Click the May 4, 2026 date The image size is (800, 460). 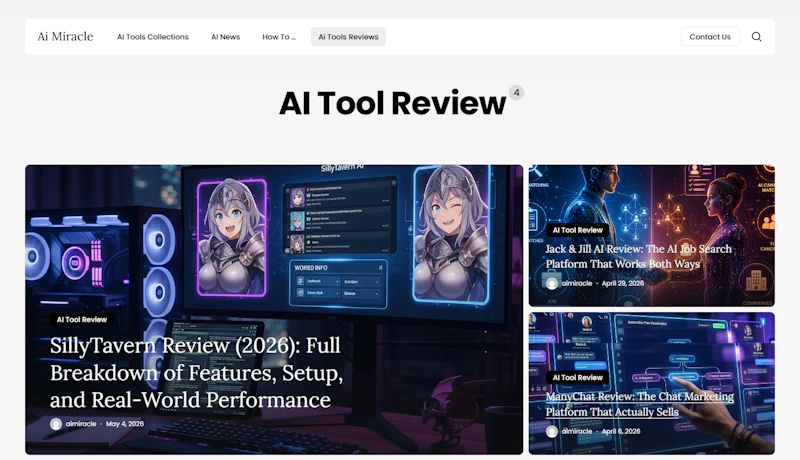coord(124,424)
